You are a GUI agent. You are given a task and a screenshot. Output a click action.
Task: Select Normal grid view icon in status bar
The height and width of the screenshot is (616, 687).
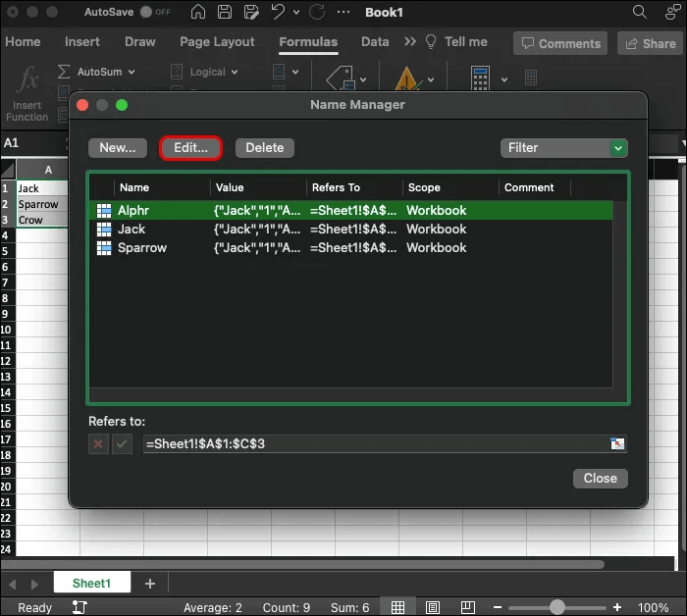coord(396,608)
